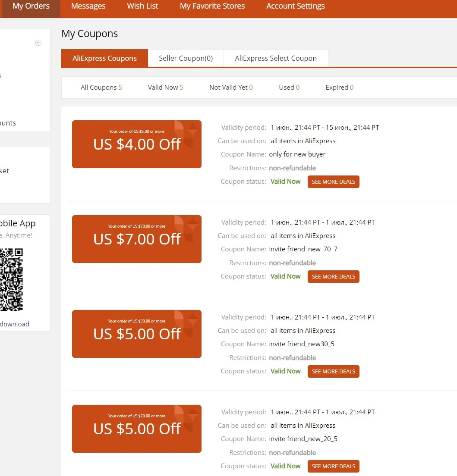Select the AliExpress Coupons tab
The height and width of the screenshot is (476, 457).
[104, 58]
